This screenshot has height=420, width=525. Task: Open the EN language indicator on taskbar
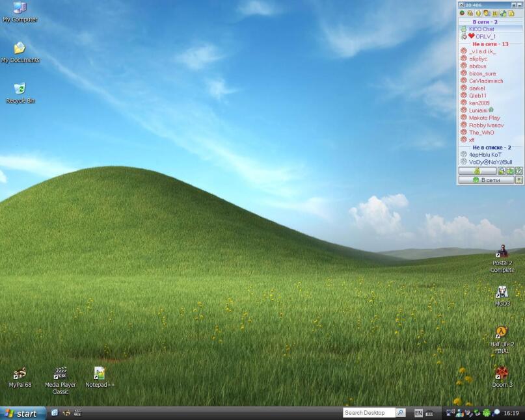tap(418, 413)
